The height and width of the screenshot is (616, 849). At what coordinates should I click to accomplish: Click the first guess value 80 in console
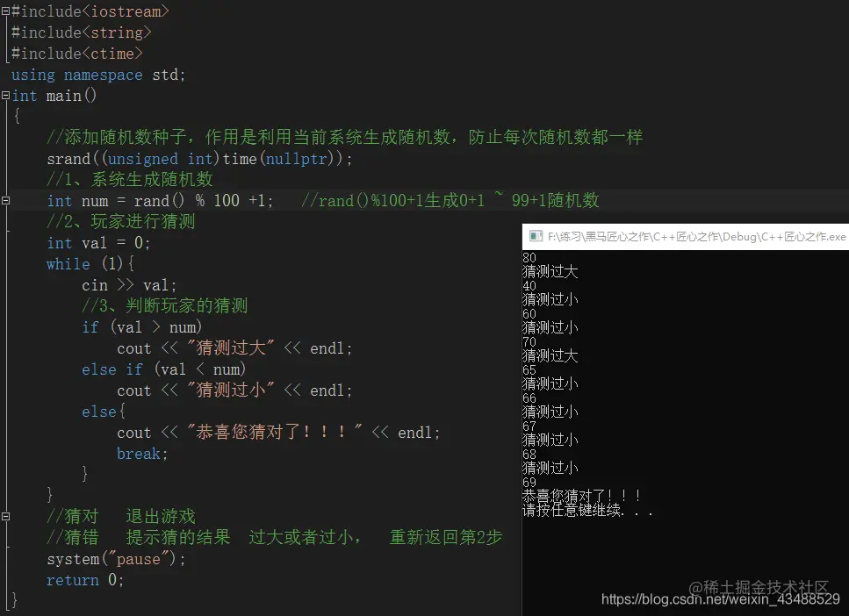(x=529, y=258)
